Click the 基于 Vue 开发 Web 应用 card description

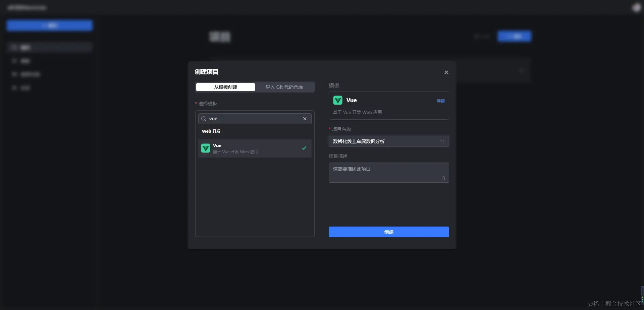tap(357, 112)
